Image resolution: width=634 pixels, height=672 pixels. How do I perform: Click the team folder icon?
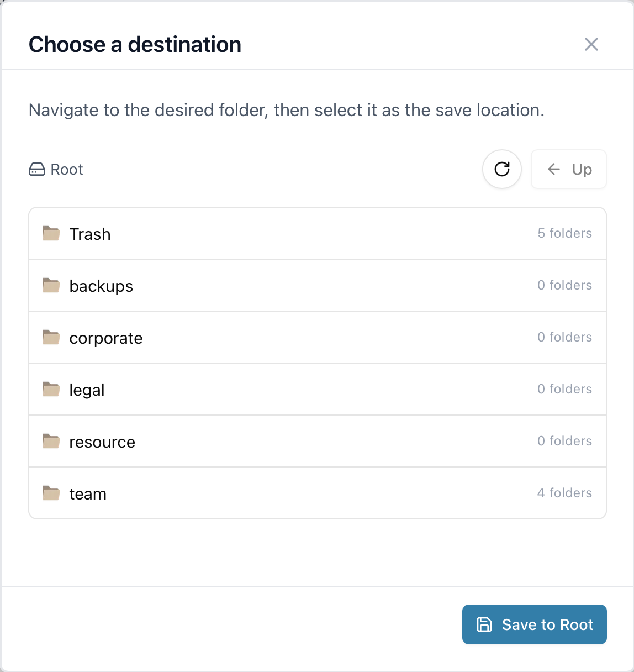click(x=51, y=494)
